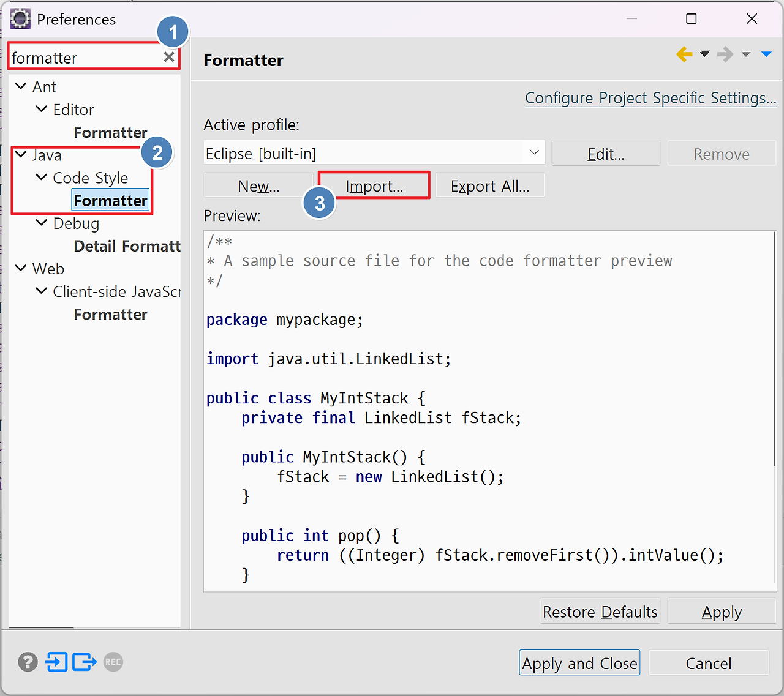
Task: Clear the search field using the X icon
Action: click(x=168, y=57)
